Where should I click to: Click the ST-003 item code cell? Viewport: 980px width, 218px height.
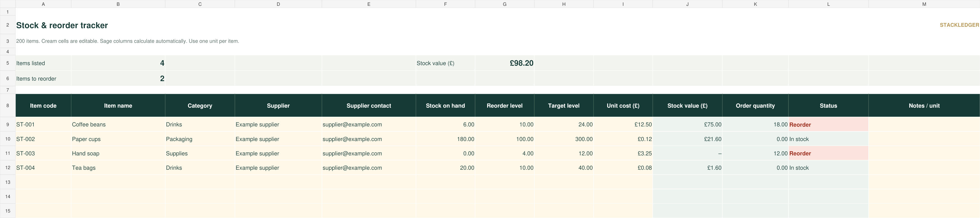43,153
